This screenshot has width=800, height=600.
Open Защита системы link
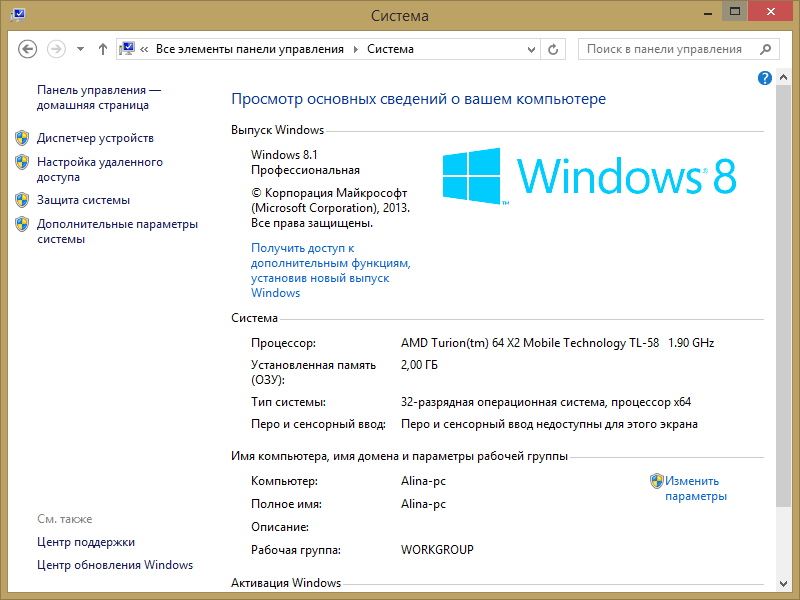[83, 200]
